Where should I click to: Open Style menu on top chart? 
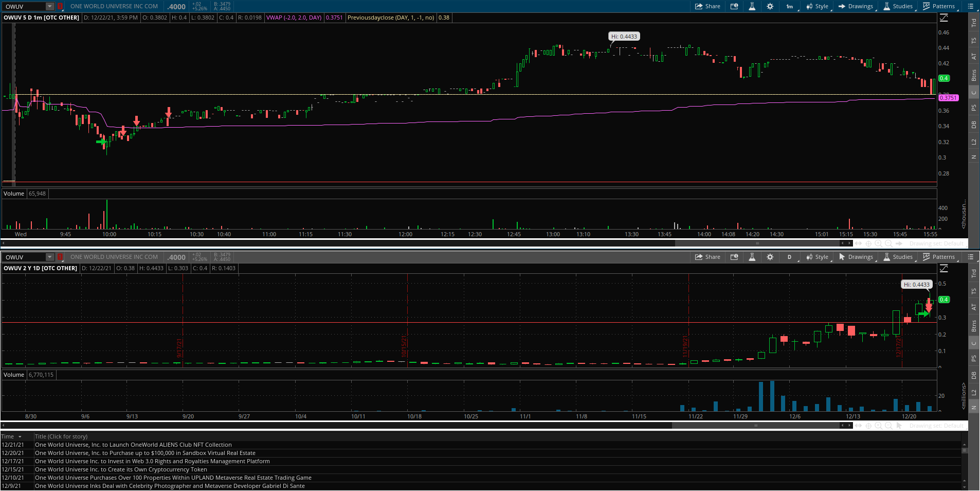[818, 7]
